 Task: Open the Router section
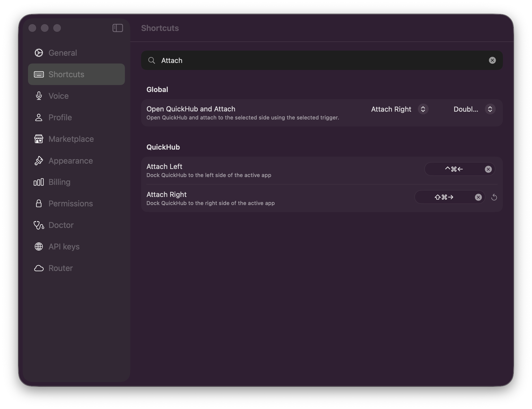tap(76, 268)
